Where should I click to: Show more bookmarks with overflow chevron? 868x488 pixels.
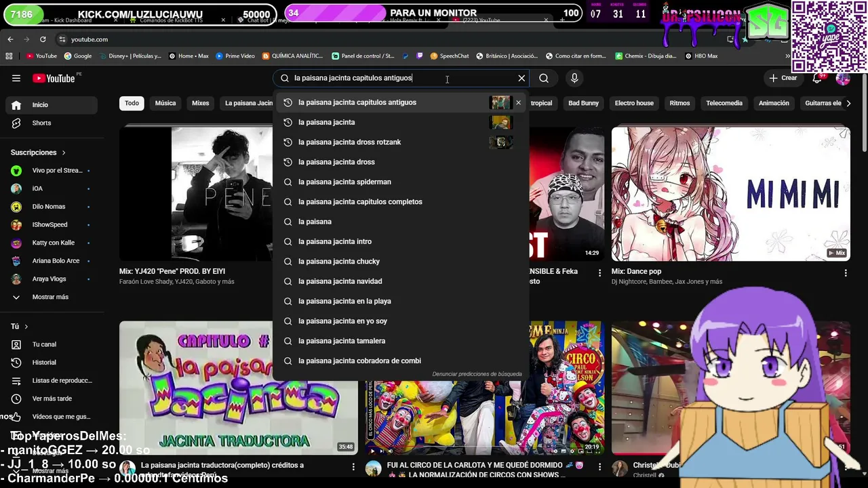[787, 56]
